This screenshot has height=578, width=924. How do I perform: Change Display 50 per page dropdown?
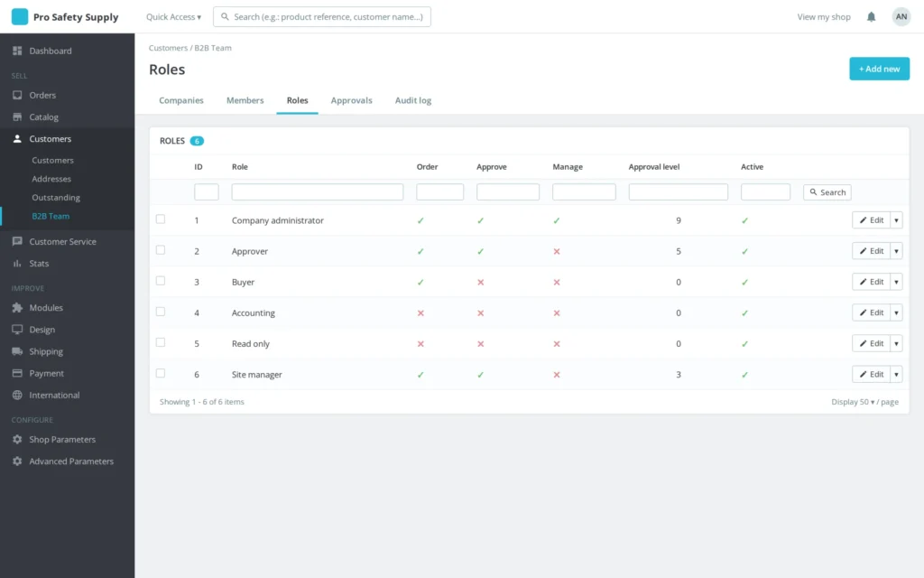click(864, 402)
